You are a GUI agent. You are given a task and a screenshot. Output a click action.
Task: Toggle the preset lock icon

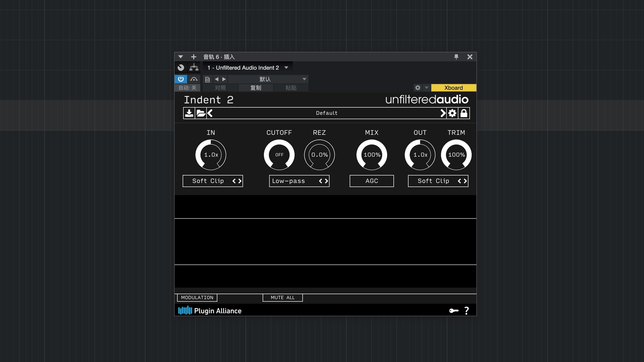click(x=464, y=113)
